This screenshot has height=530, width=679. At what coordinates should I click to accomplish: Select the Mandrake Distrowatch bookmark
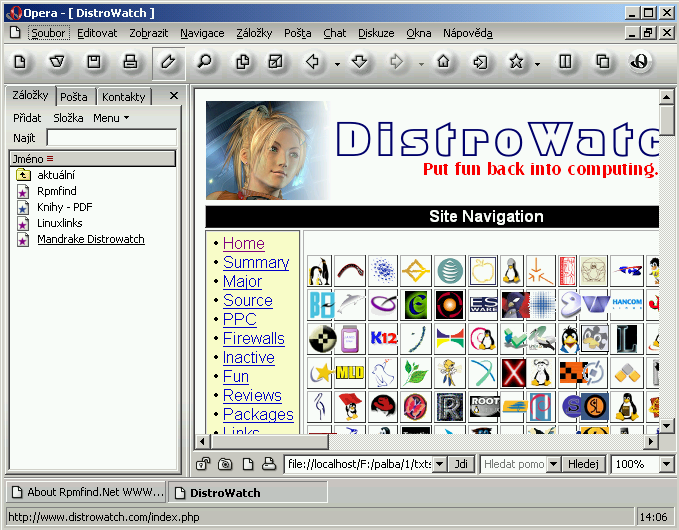(x=91, y=239)
